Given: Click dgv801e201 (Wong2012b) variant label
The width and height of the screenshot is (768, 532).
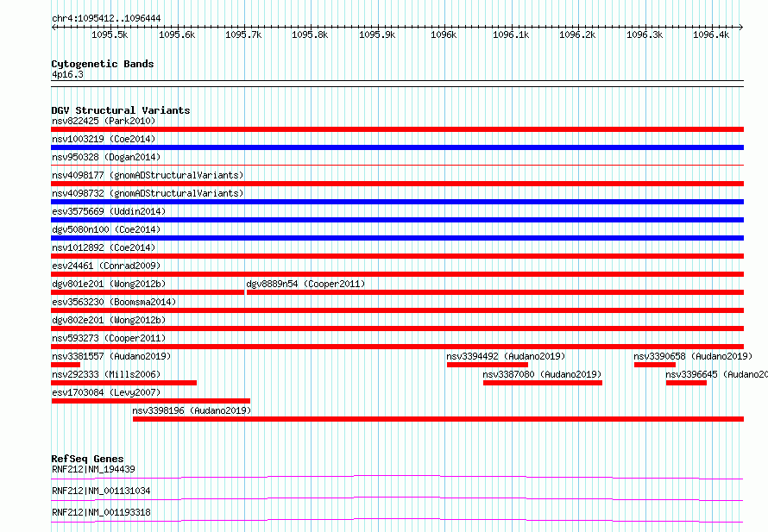Looking at the screenshot, I should (109, 284).
